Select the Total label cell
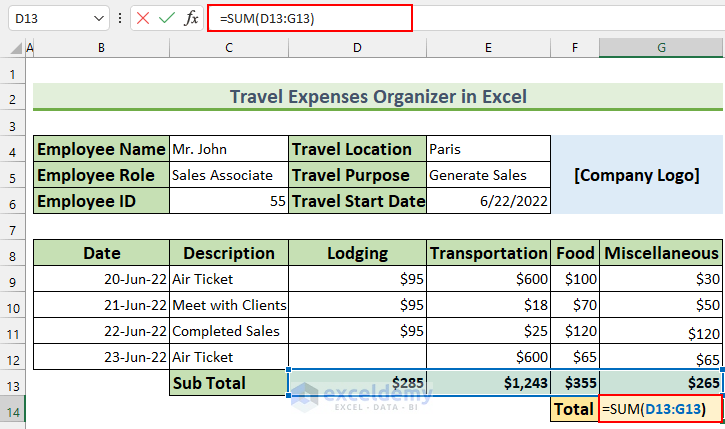The image size is (725, 429). tap(575, 409)
